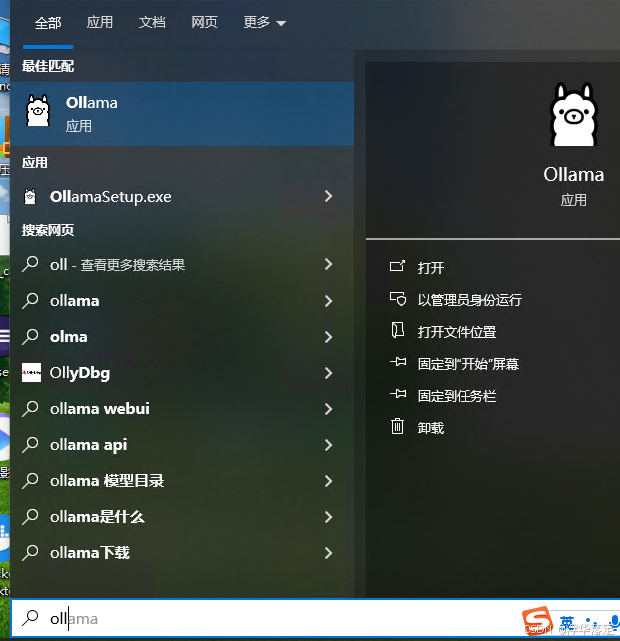Click 'ollama webui' suggestion text
620x641 pixels.
point(100,408)
